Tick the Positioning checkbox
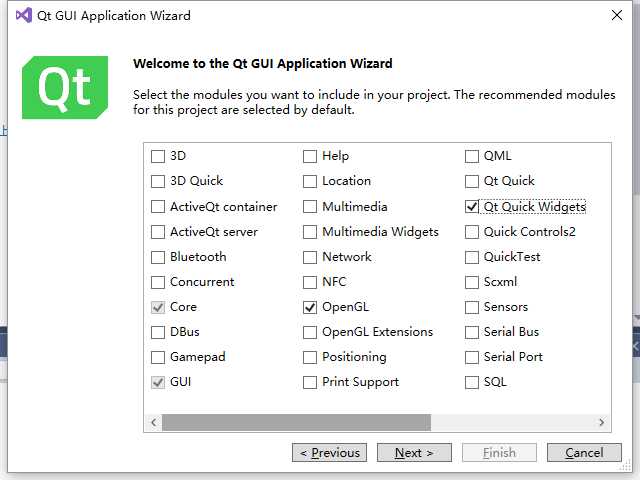Screen dimensions: 640x480 point(310,357)
